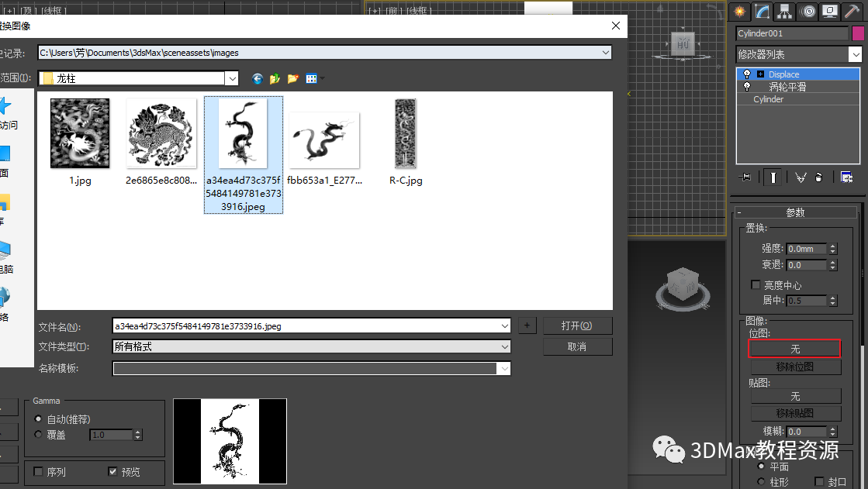
Task: Open Configure Modifier Sets icon
Action: pyautogui.click(x=846, y=177)
